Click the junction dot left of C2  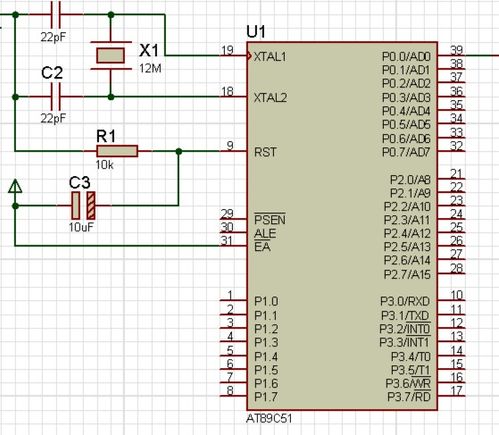click(15, 97)
